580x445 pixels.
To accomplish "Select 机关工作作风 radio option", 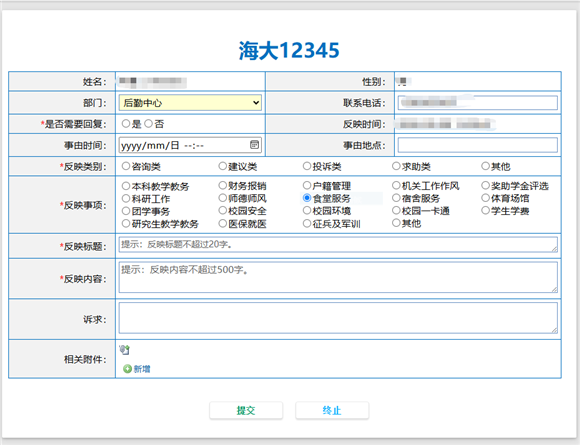I will coord(396,185).
